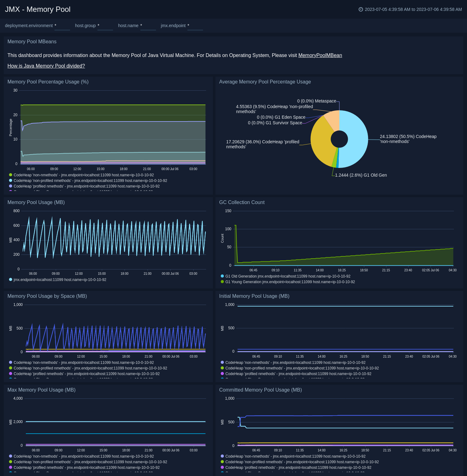Select the '0 (0.0%) Metaspace' pie label
The image size is (467, 476).
click(x=317, y=101)
